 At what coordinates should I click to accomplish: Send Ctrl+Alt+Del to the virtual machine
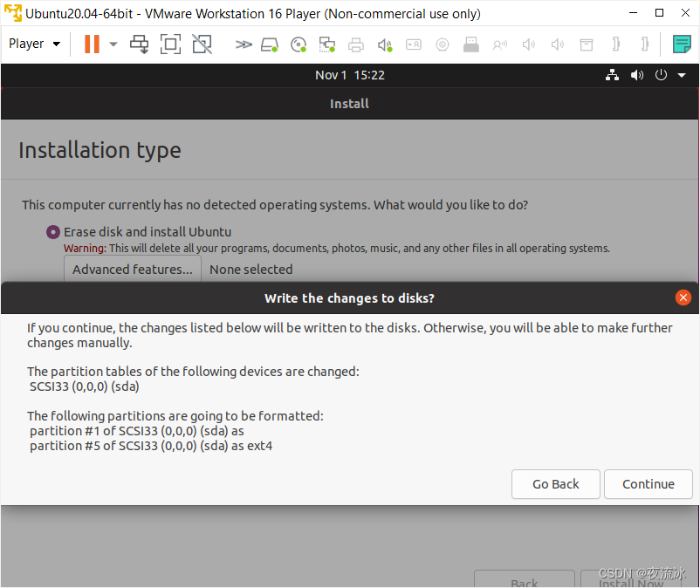(140, 44)
